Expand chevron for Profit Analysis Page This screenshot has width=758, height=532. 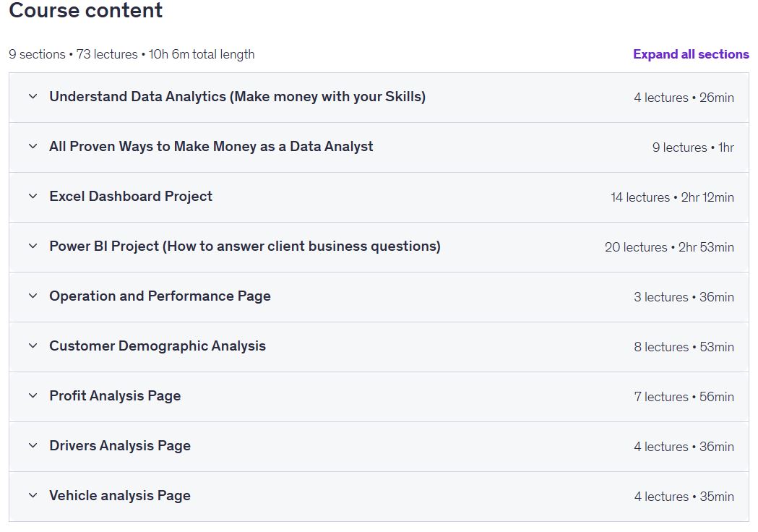click(33, 395)
